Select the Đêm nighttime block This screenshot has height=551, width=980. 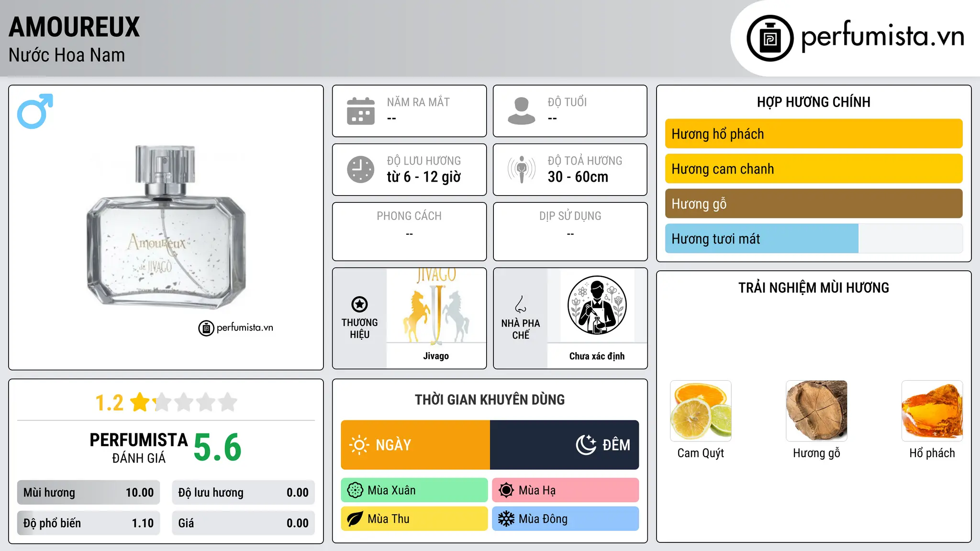tap(565, 445)
